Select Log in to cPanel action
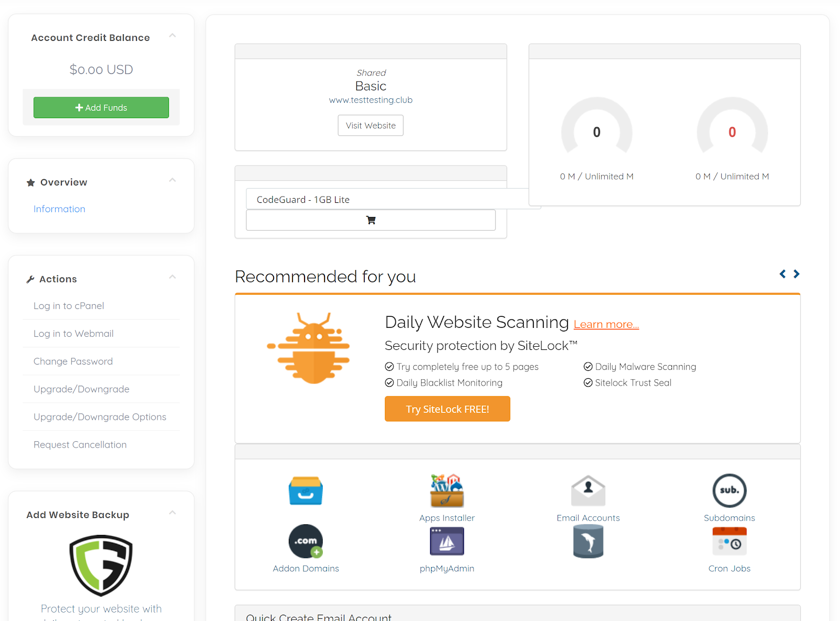This screenshot has width=840, height=621. coord(69,306)
